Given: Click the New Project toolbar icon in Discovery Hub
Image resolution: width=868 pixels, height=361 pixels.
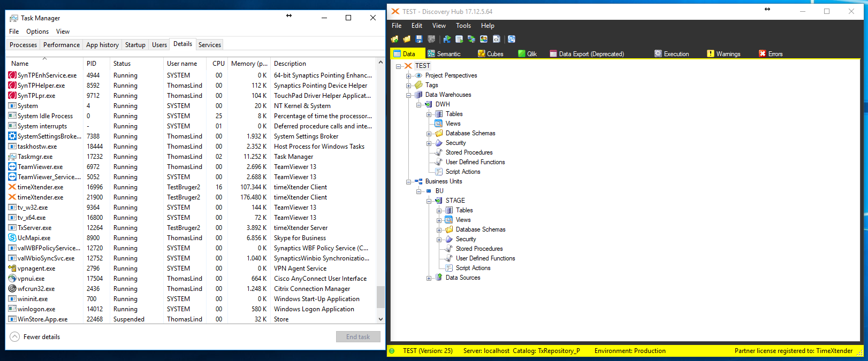Looking at the screenshot, I should (x=394, y=39).
